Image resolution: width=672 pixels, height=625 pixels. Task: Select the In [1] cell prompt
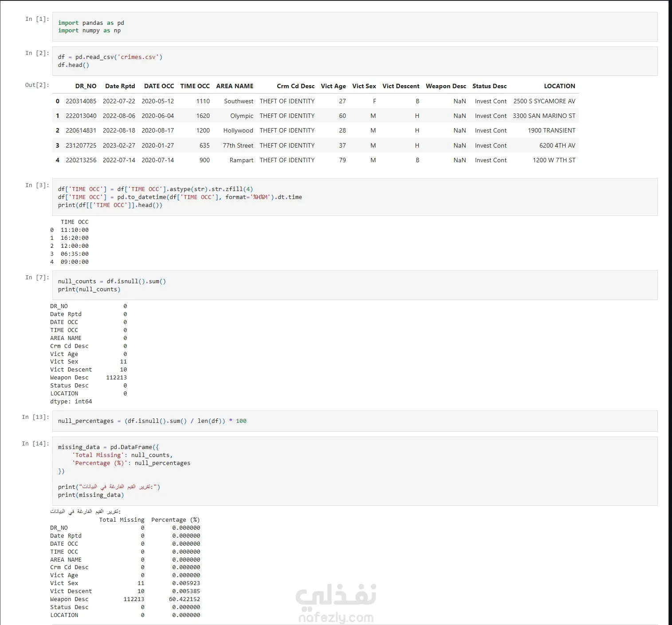click(37, 19)
